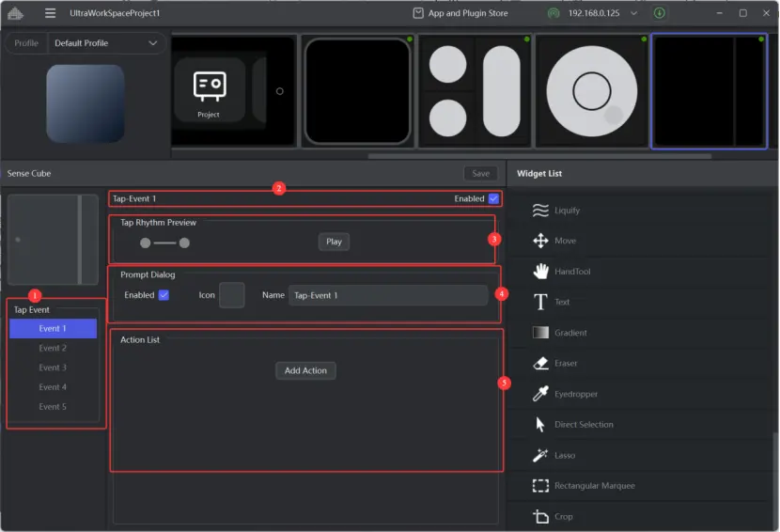Click the Profile label button
The image size is (780, 532).
pyautogui.click(x=26, y=43)
